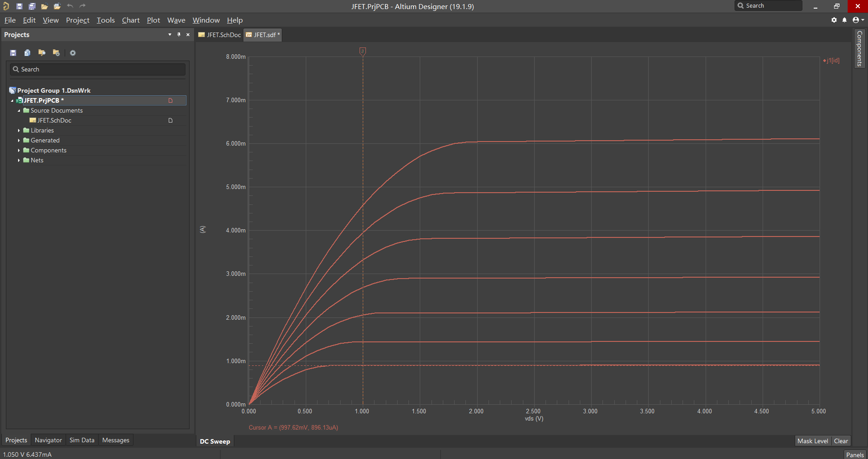Open the Wave menu
Viewport: 868px width, 459px height.
click(x=176, y=20)
